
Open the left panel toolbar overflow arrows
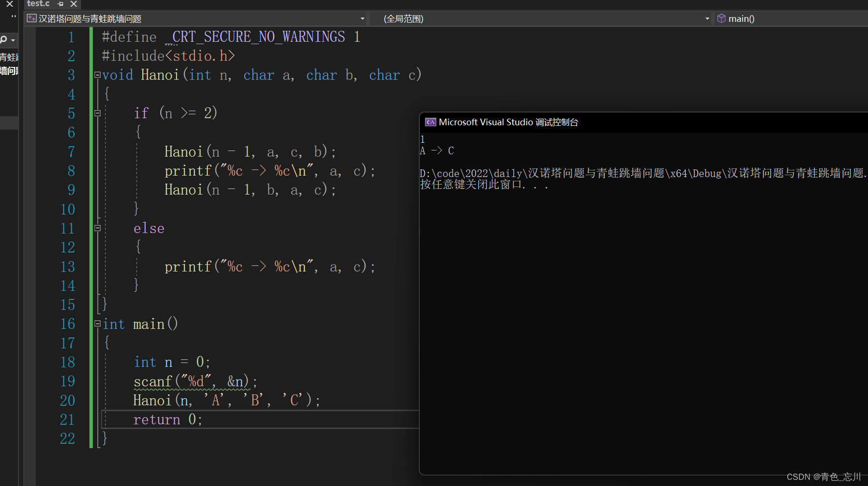coord(14,17)
